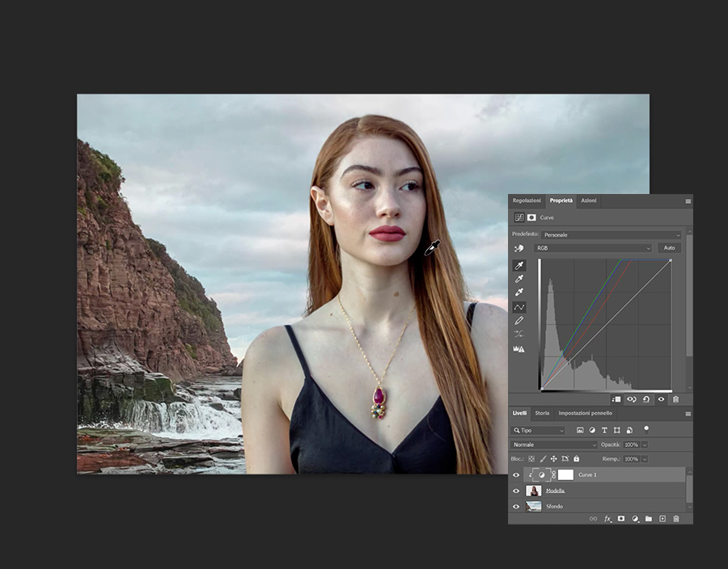Open the Riemp. fill slider arrow
The image size is (728, 569).
point(645,459)
